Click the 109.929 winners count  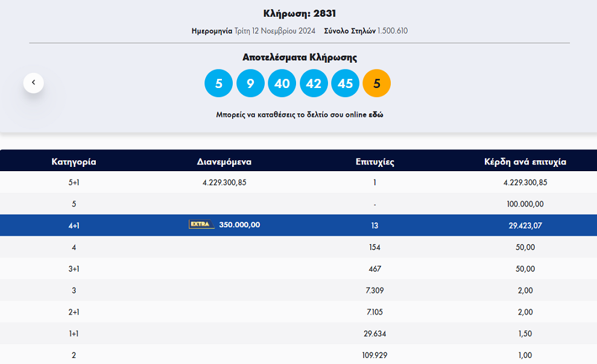[374, 355]
